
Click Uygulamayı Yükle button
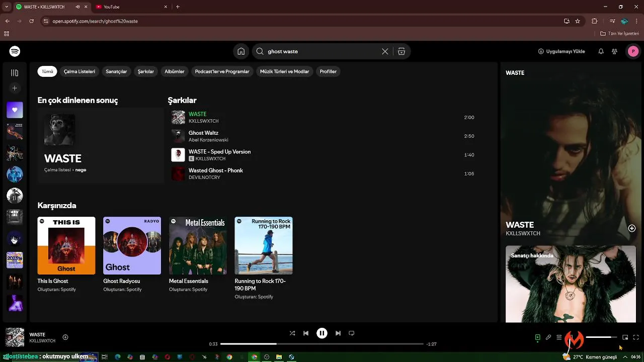[x=561, y=51]
